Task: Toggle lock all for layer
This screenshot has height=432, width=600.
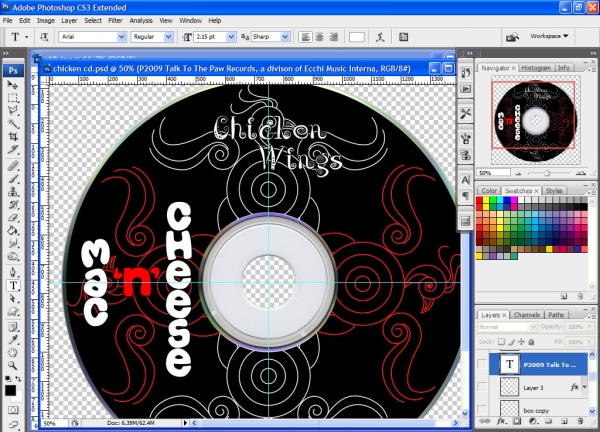Action: click(531, 342)
